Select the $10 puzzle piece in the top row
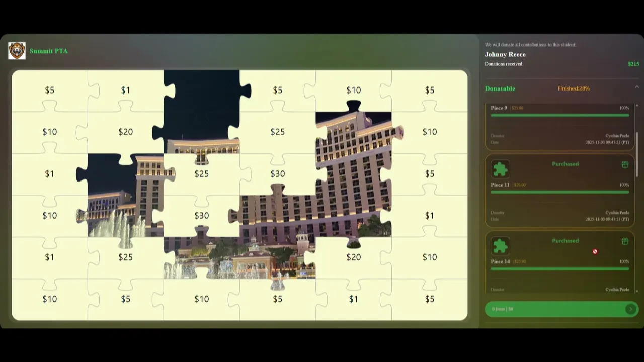 point(353,90)
